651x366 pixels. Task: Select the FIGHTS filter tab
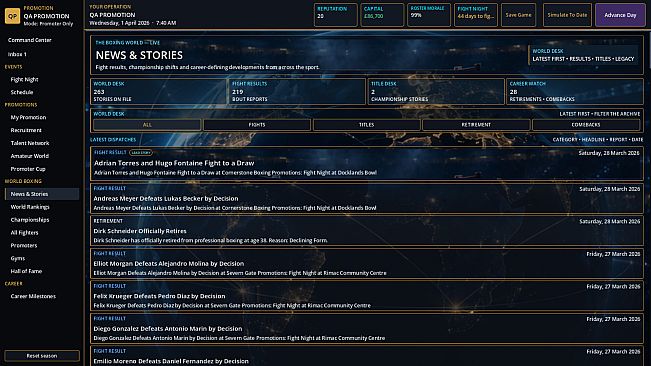(x=257, y=124)
